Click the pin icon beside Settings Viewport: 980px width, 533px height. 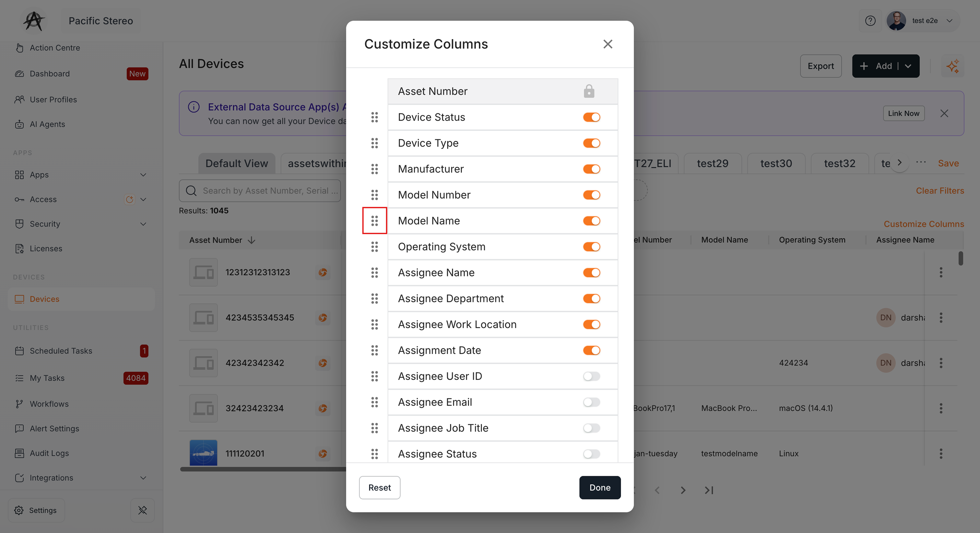(x=142, y=510)
